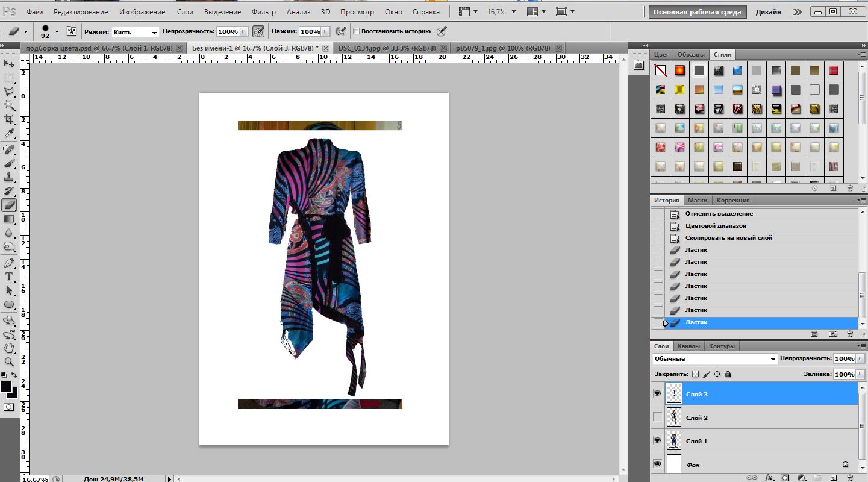Switch to the Каналы tab

pyautogui.click(x=688, y=346)
